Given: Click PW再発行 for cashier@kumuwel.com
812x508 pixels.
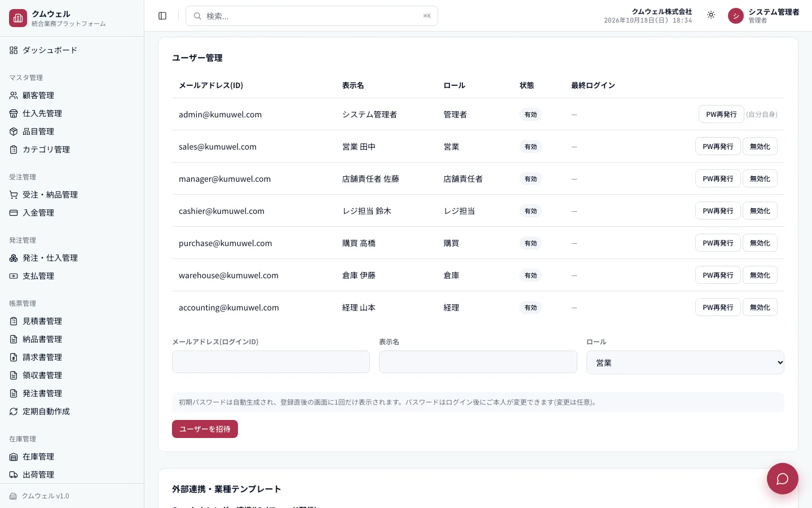Looking at the screenshot, I should [718, 211].
